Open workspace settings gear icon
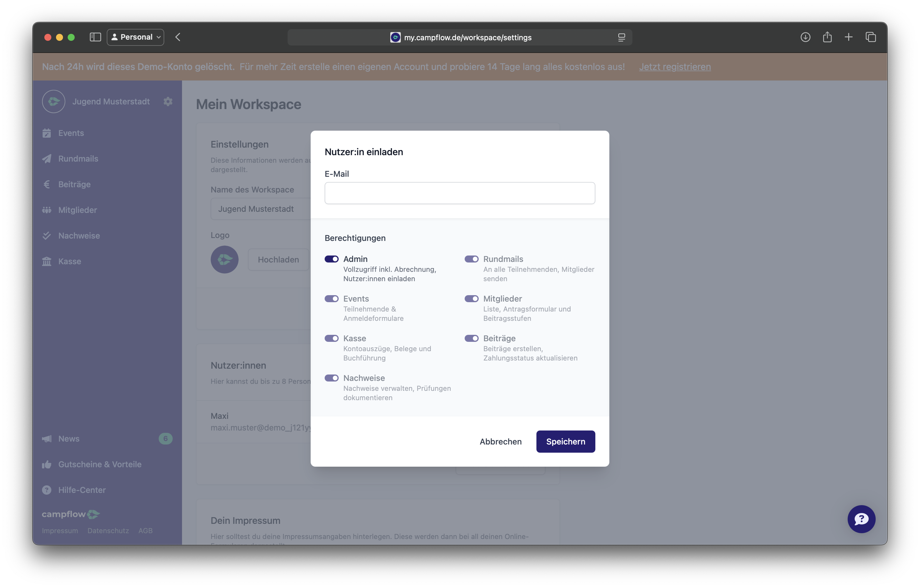The width and height of the screenshot is (920, 588). point(168,101)
